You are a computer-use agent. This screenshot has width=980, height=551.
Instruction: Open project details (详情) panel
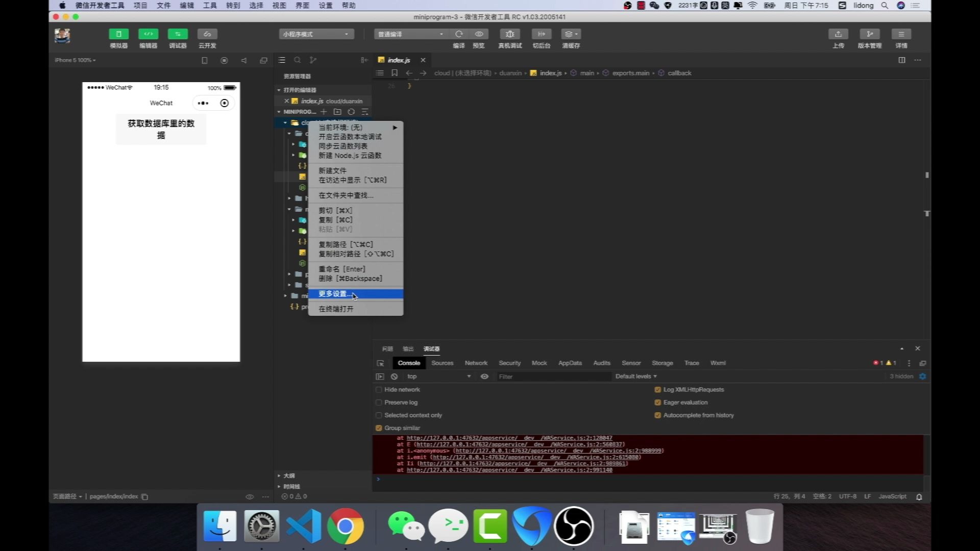tap(901, 34)
